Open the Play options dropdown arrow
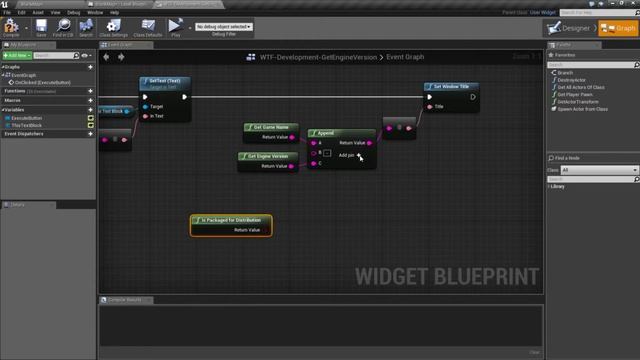 point(190,28)
